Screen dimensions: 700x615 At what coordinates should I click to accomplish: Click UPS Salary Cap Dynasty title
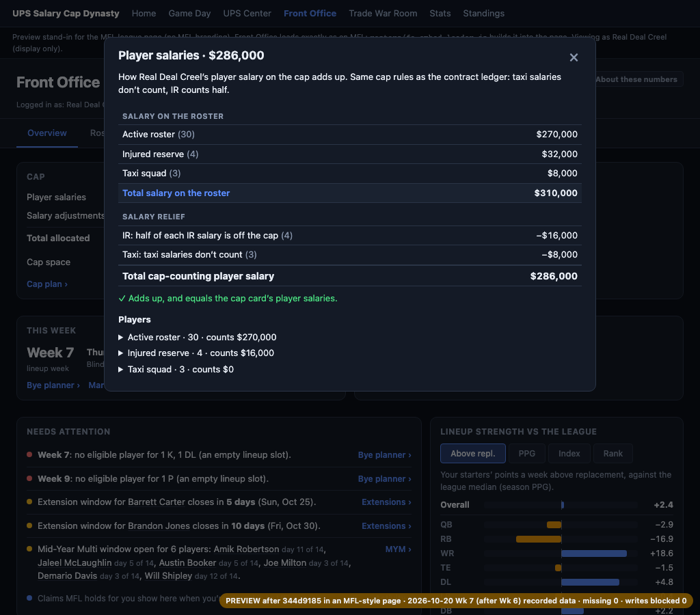coord(66,14)
